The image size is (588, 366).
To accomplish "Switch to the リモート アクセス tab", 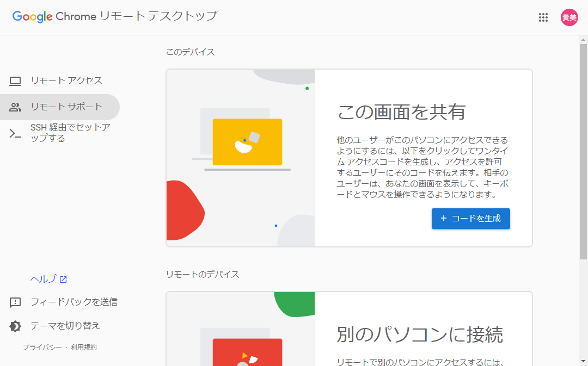I will click(66, 81).
